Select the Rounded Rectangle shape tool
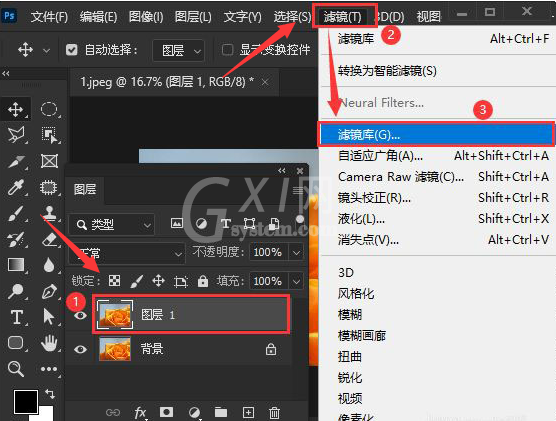The height and width of the screenshot is (421, 556). [x=16, y=343]
